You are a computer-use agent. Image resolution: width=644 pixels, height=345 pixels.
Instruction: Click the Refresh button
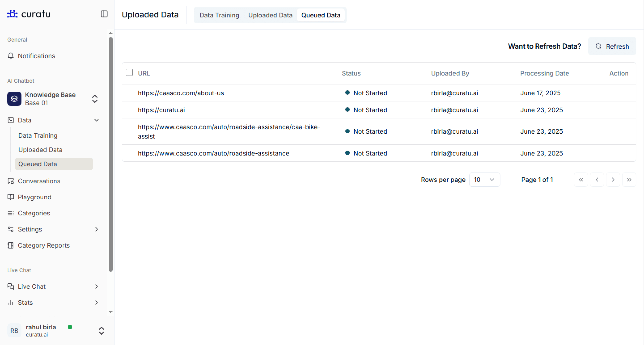612,46
